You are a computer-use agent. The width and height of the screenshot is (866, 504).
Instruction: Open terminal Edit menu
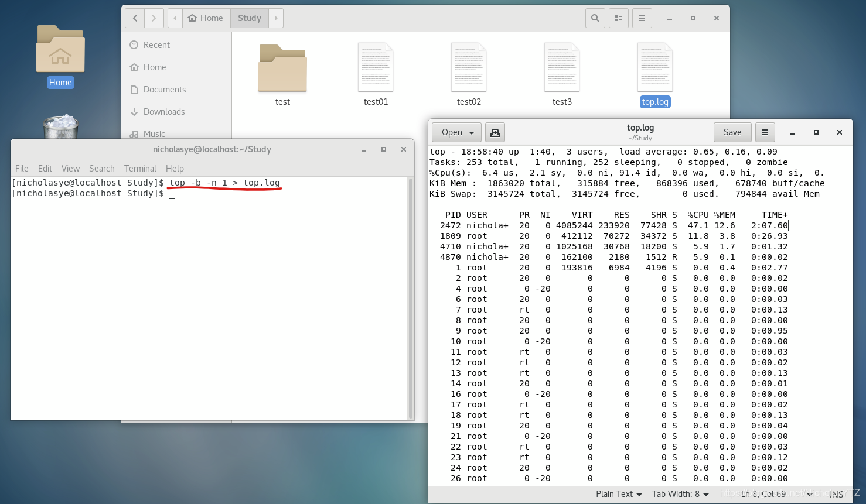point(45,169)
